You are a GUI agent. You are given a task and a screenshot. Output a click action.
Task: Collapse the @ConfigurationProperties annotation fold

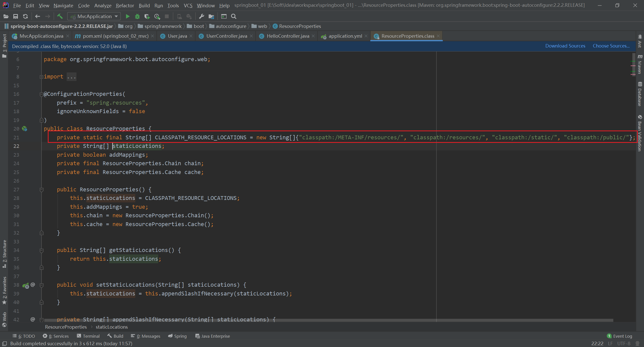(x=41, y=94)
